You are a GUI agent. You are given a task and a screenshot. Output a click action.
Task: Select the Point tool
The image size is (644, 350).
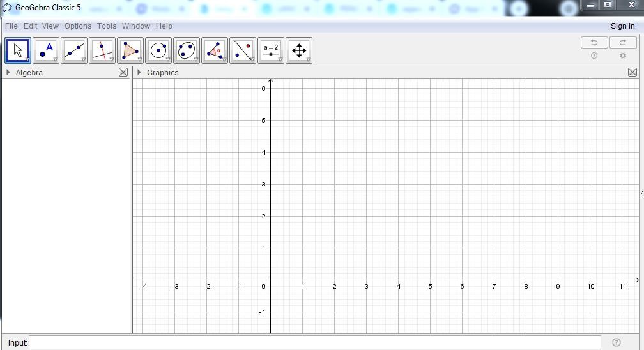pos(46,50)
